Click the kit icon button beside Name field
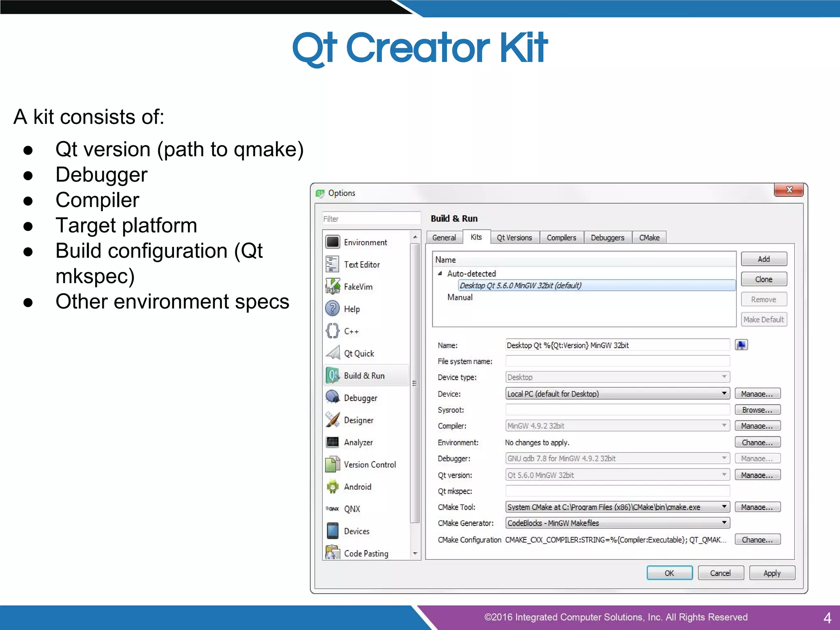Screen dimensions: 840x630 742,345
